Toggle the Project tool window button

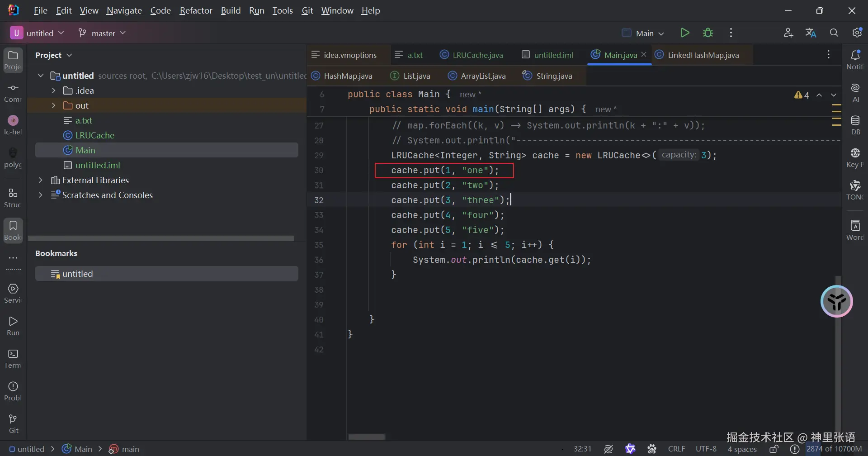pyautogui.click(x=13, y=60)
